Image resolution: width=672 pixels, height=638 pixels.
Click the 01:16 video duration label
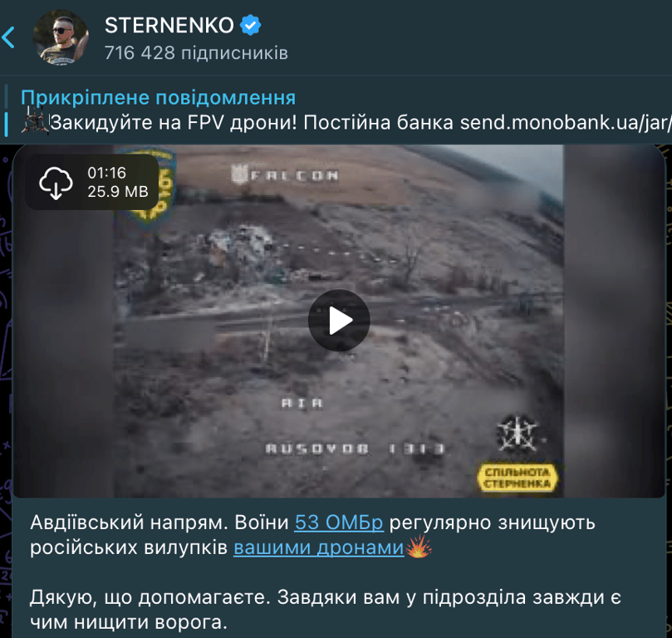click(x=106, y=173)
